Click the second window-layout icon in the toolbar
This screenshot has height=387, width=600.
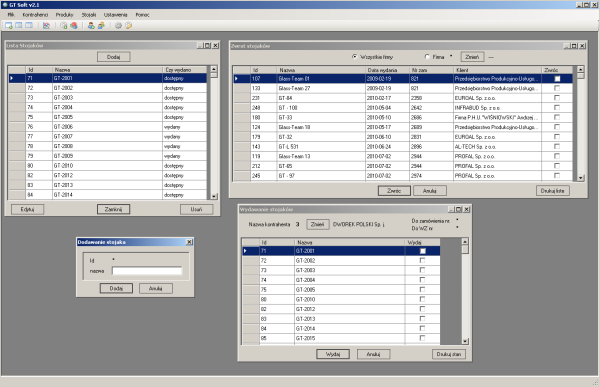(x=19, y=26)
